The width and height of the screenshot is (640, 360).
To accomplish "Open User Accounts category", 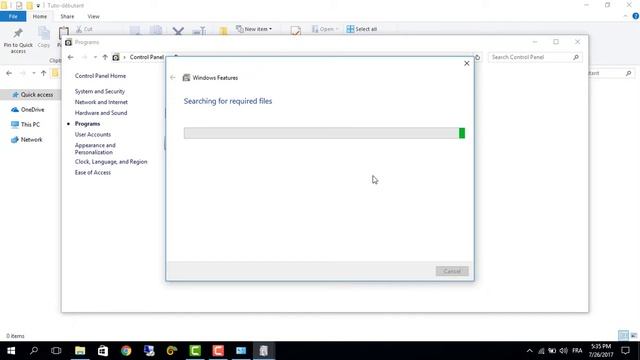I will click(93, 134).
